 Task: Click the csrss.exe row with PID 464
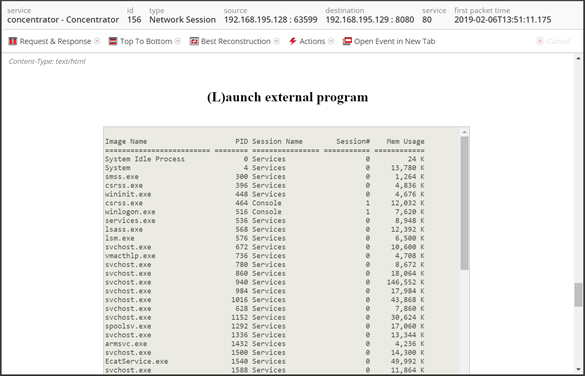tap(265, 203)
